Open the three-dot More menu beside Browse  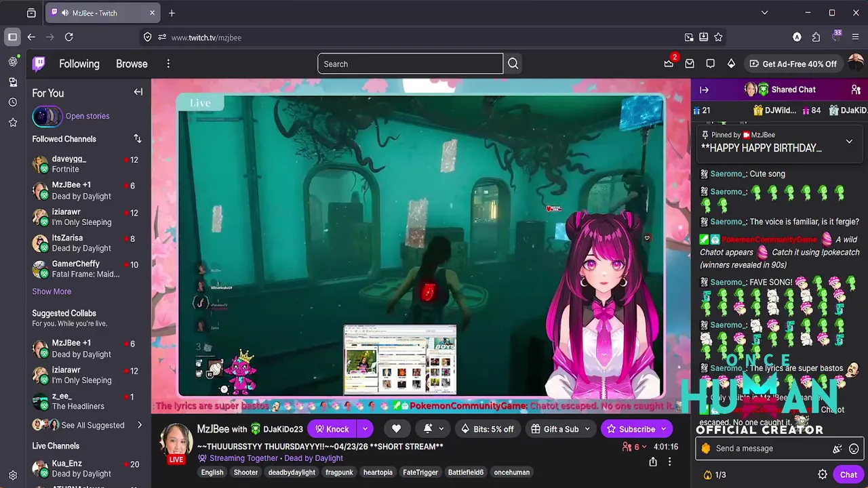pos(168,64)
